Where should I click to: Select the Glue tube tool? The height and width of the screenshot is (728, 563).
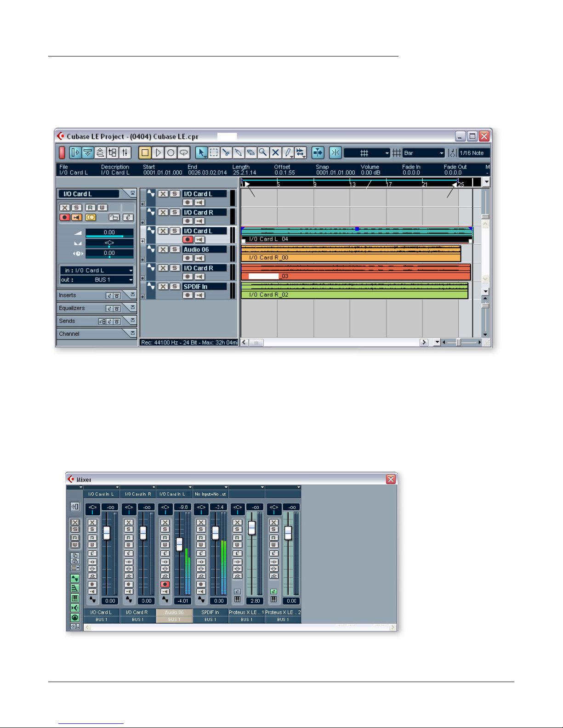click(x=238, y=153)
